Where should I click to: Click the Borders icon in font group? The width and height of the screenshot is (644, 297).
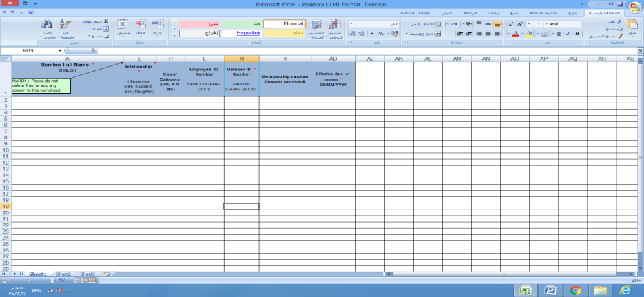click(544, 34)
